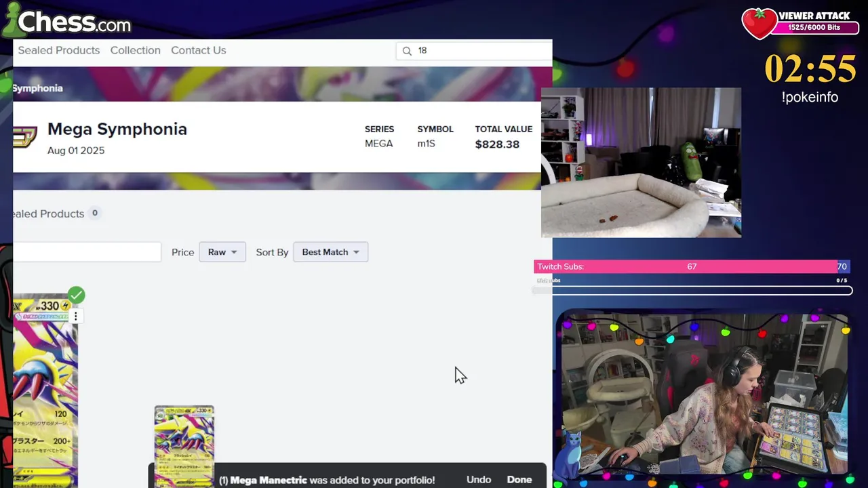Click the m1S symbol value
Image resolution: width=868 pixels, height=488 pixels.
426,144
